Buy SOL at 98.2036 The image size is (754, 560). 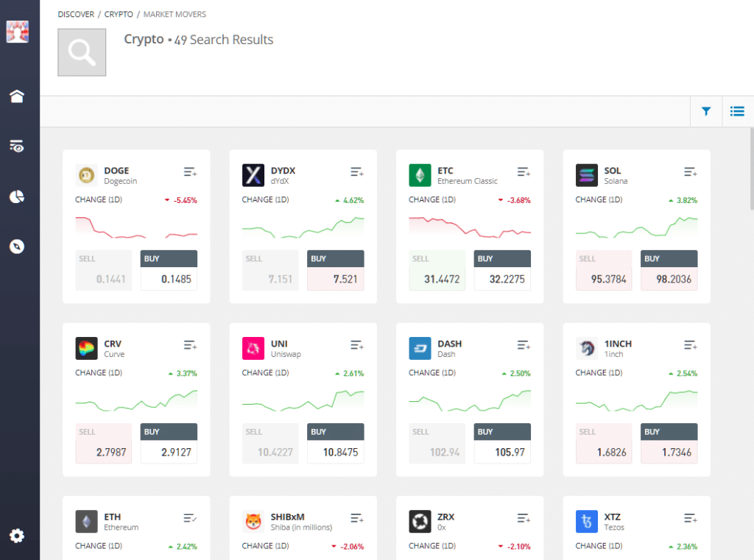(669, 270)
